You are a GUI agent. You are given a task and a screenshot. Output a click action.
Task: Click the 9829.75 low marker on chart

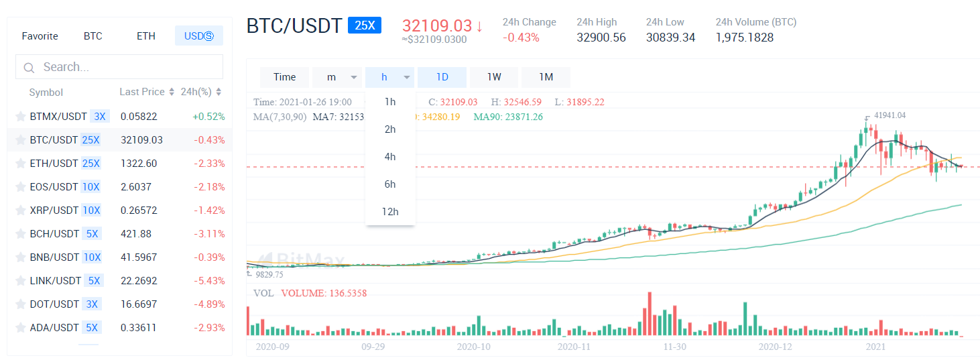(269, 274)
